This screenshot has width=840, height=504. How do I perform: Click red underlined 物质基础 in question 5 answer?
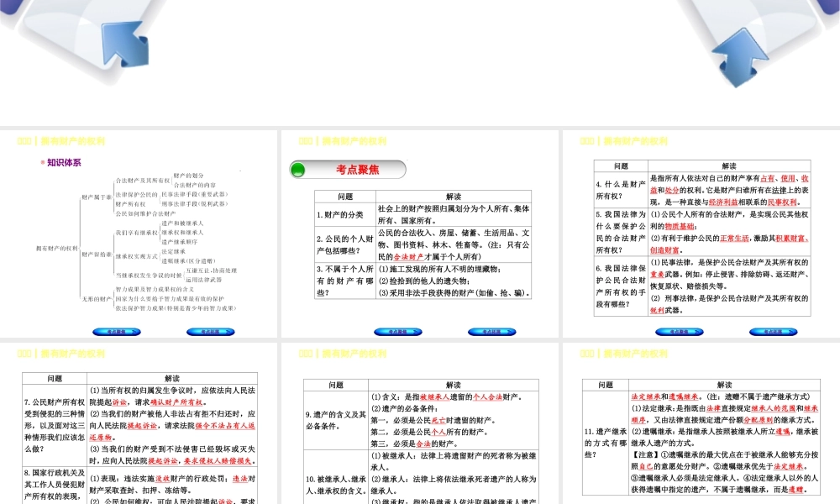click(x=680, y=227)
